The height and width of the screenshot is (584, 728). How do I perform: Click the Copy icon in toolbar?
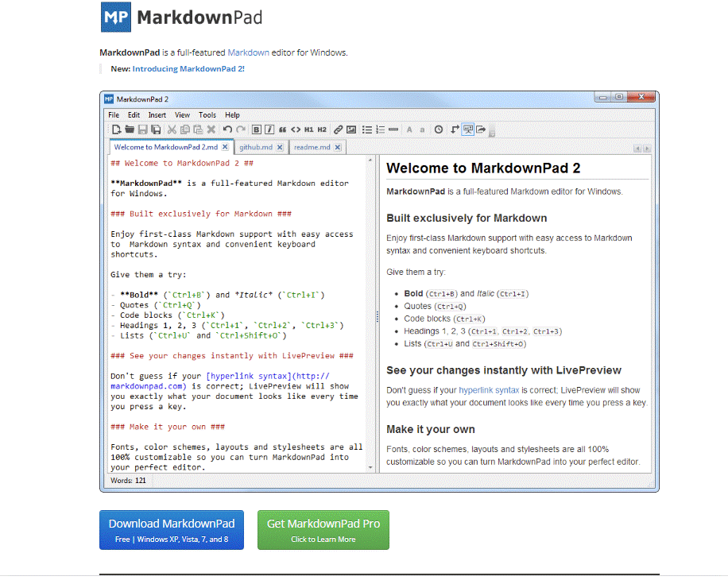[185, 130]
